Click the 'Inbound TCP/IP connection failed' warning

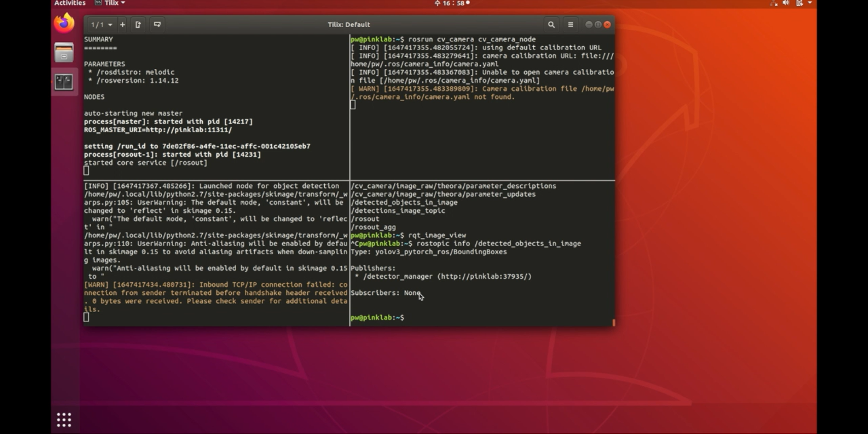point(216,297)
